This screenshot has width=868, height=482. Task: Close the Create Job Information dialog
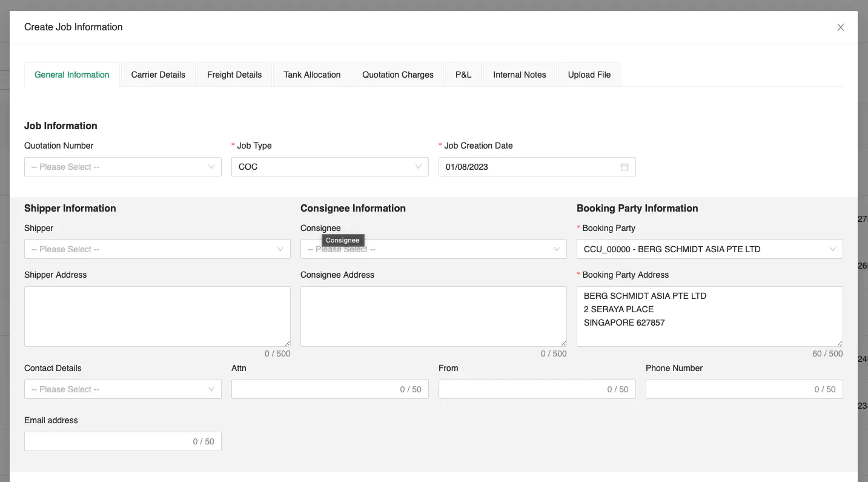(x=841, y=27)
